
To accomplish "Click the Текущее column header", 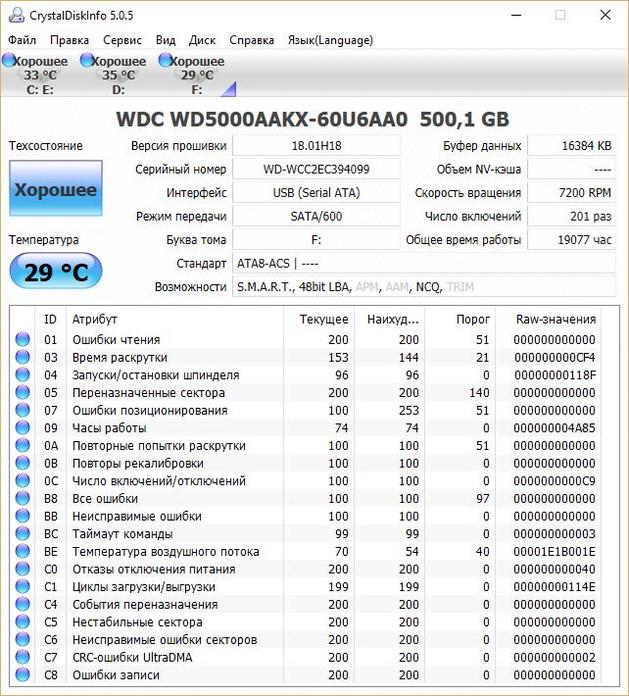I will 319,319.
